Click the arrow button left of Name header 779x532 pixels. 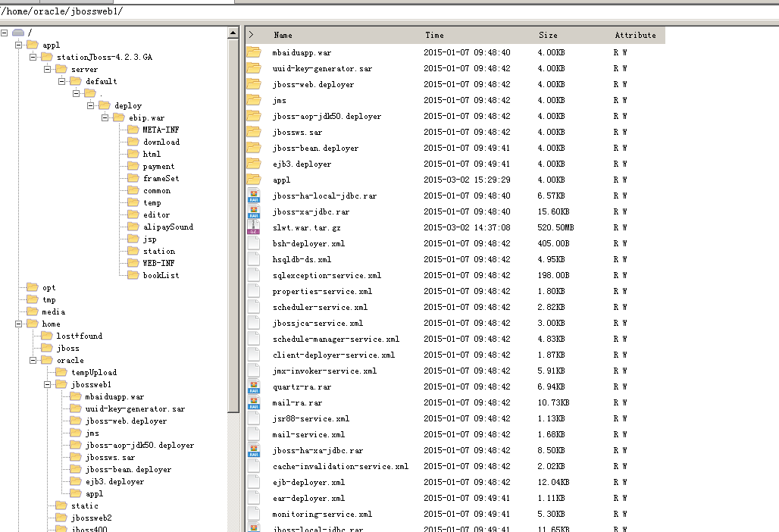(252, 35)
